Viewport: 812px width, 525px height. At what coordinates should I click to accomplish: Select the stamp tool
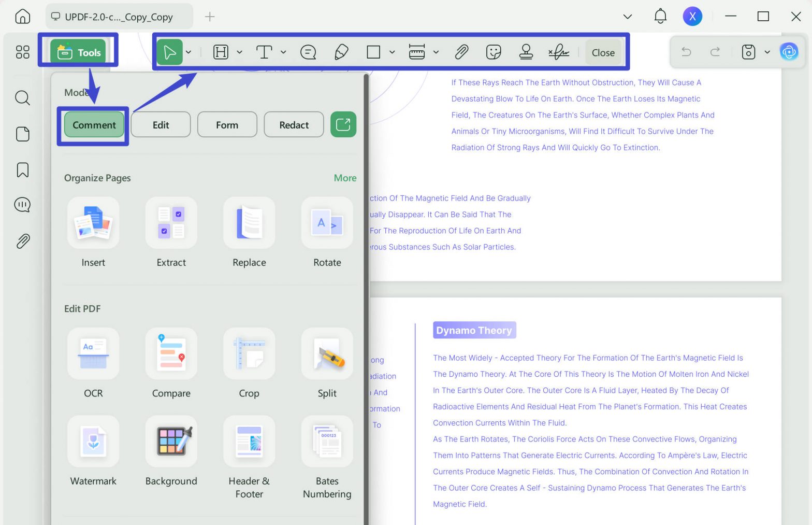[526, 52]
